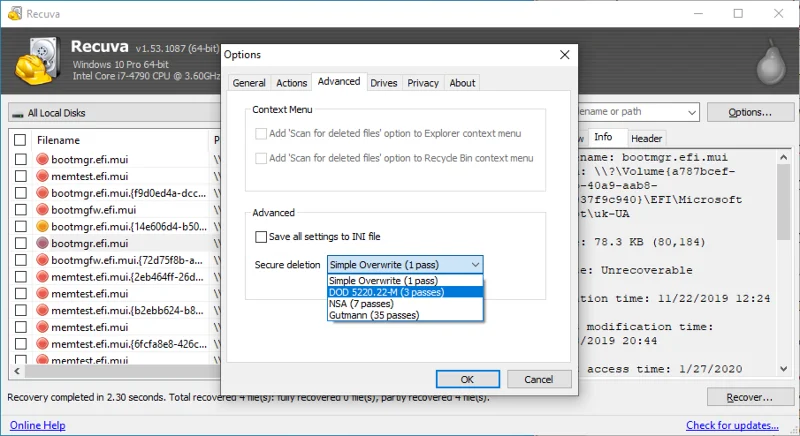Viewport: 800px width, 436px height.
Task: Click the Info panel vertical scrollbar down arrow
Action: click(x=784, y=369)
